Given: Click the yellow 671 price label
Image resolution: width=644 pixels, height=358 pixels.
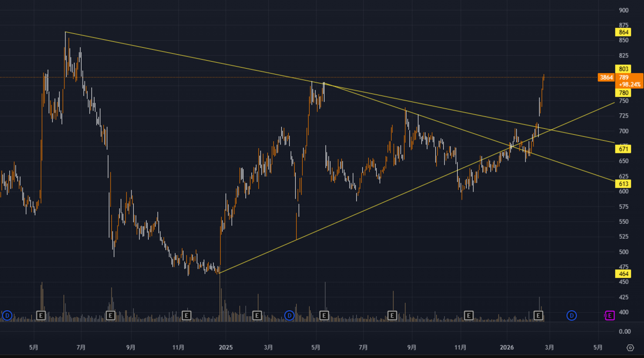Looking at the screenshot, I should point(624,149).
